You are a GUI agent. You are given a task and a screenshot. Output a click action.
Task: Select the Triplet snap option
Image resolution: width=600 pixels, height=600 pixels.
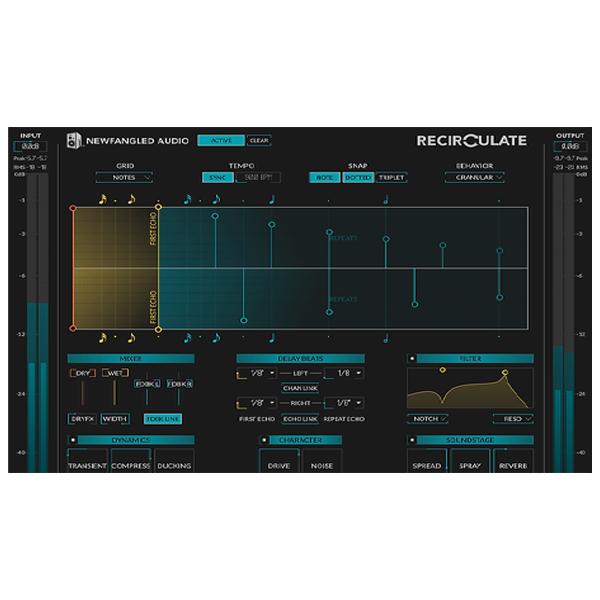pos(391,178)
